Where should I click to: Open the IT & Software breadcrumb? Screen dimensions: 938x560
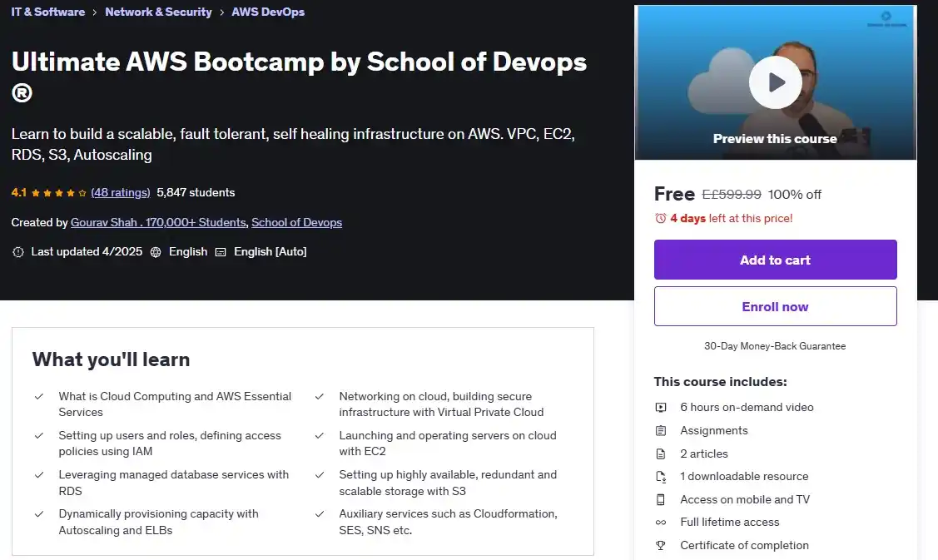(48, 12)
